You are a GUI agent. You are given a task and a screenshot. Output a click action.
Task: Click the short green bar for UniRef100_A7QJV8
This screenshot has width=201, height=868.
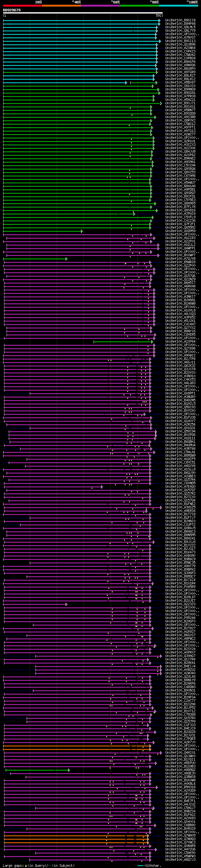[35, 259]
